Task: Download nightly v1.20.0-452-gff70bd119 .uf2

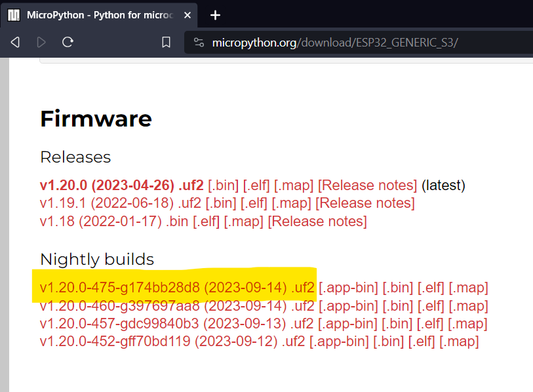Action: pos(172,342)
